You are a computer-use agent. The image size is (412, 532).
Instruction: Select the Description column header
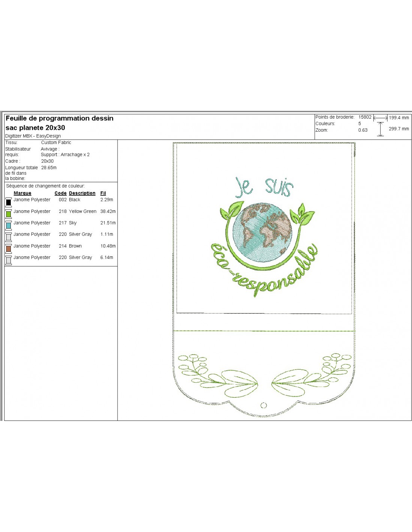82,193
